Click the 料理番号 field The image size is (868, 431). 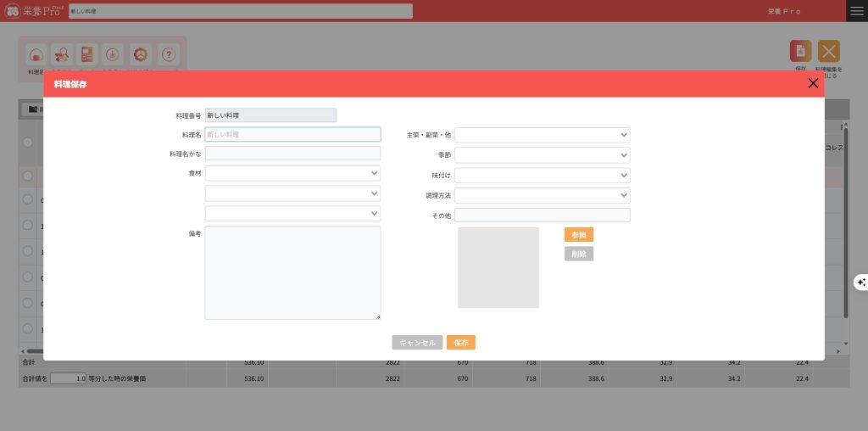tap(270, 115)
